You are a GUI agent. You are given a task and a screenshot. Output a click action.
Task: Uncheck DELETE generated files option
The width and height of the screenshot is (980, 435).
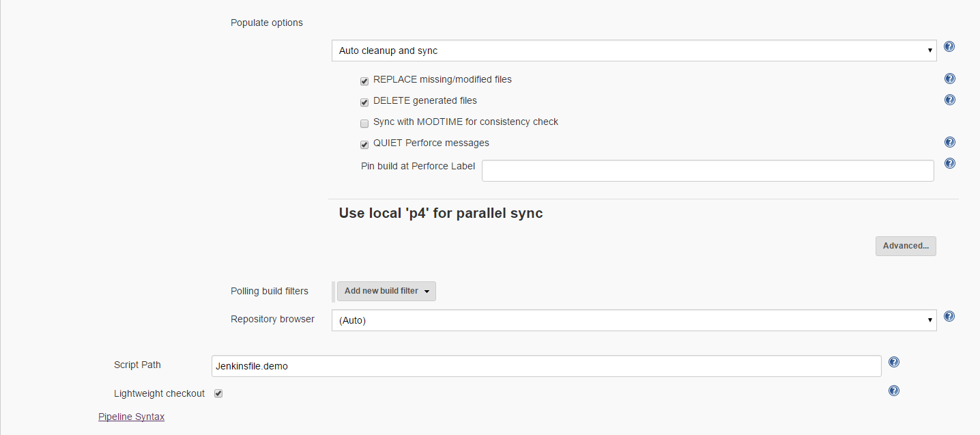click(364, 102)
